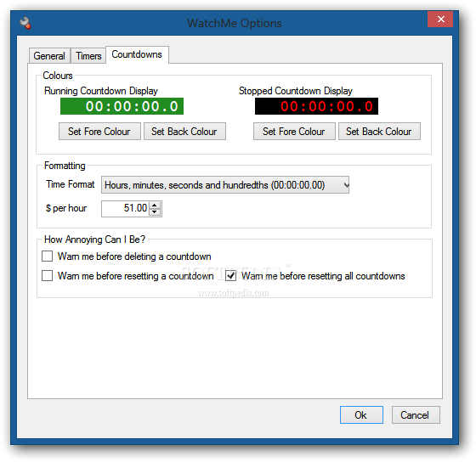Click the WatchMe wrench icon in title bar
Viewport: 476px width, 462px height.
click(25, 23)
